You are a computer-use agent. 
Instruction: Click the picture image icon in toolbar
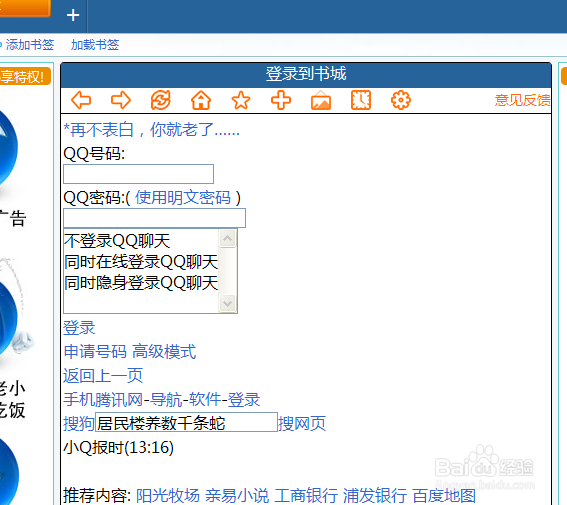[x=321, y=100]
